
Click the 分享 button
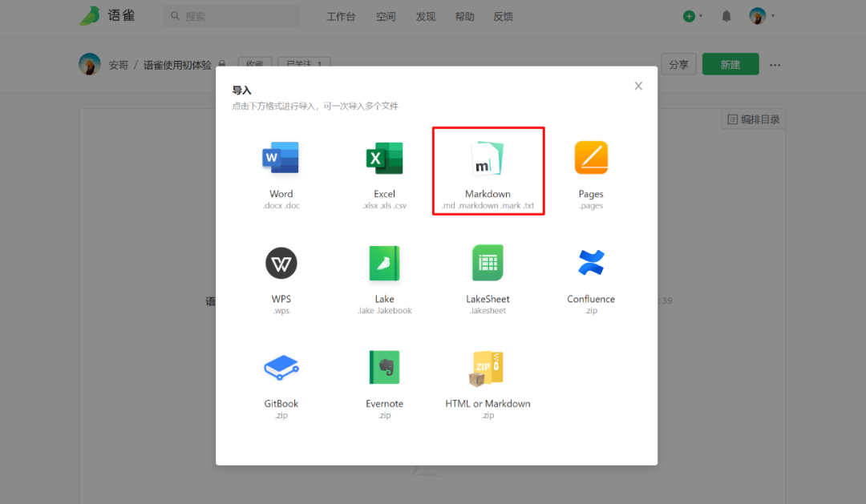tap(679, 65)
